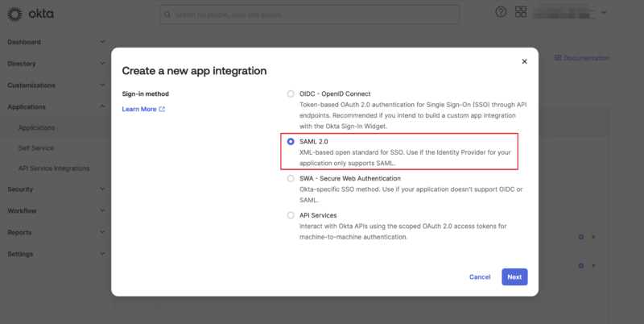Select OIDC - OpenID Connect option
This screenshot has height=324, width=644.
click(x=291, y=93)
